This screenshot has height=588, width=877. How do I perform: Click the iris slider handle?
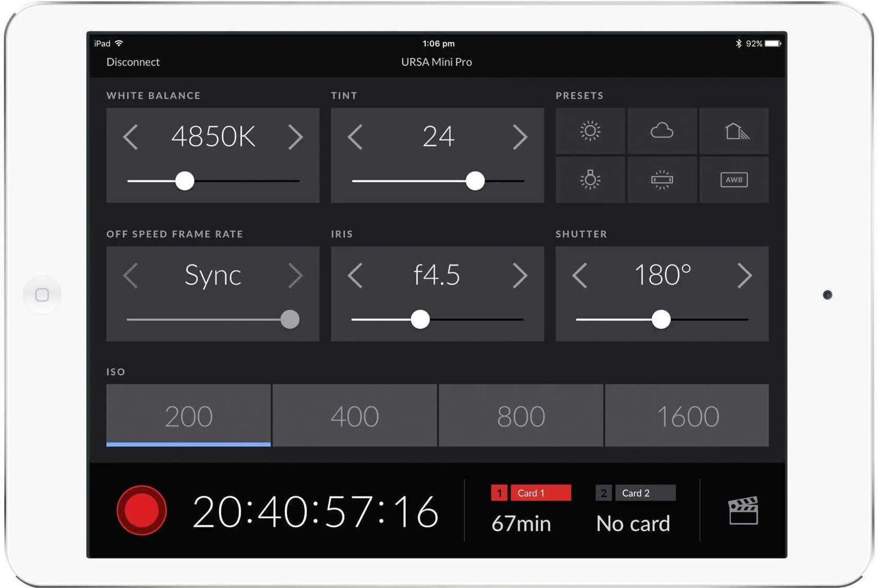click(x=420, y=319)
